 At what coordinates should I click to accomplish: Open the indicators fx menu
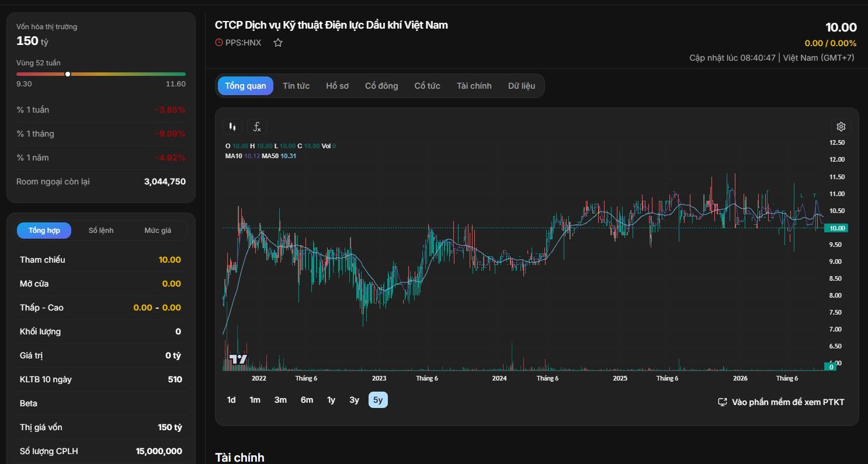(257, 127)
